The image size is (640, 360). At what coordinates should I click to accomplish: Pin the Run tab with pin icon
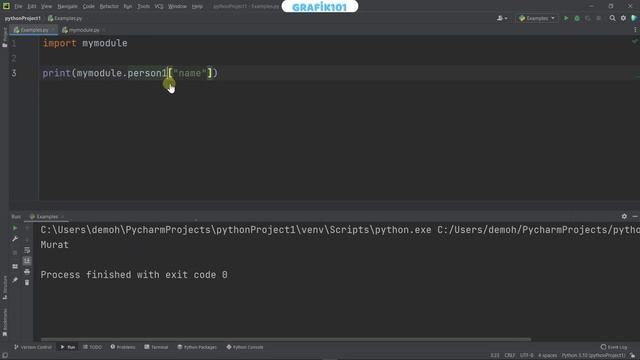(x=15, y=280)
